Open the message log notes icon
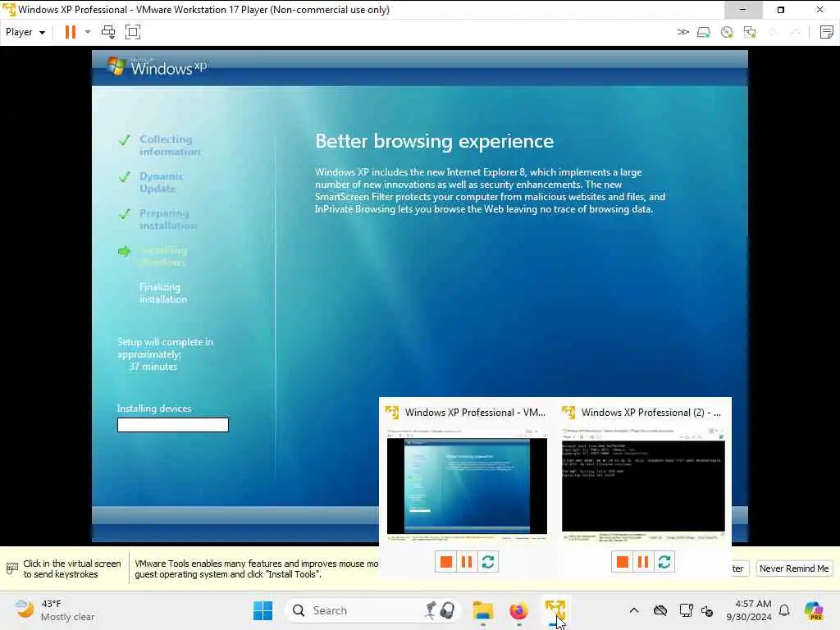 coord(826,32)
